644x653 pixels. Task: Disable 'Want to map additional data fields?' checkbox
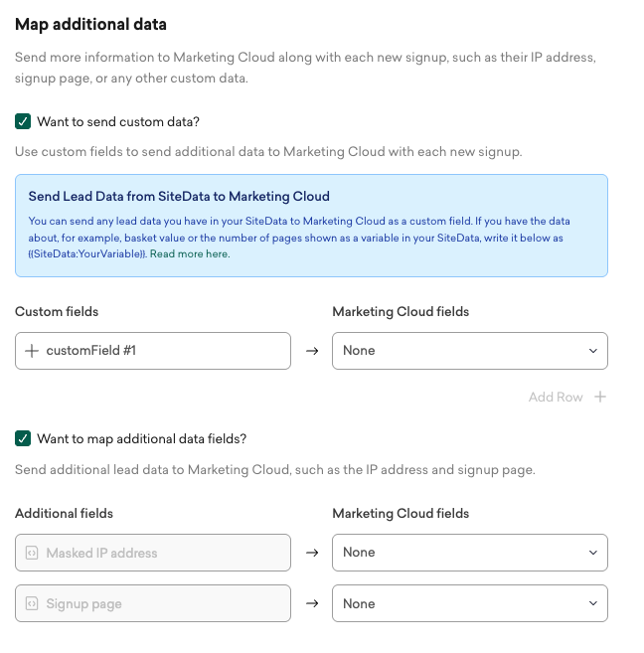pyautogui.click(x=23, y=438)
